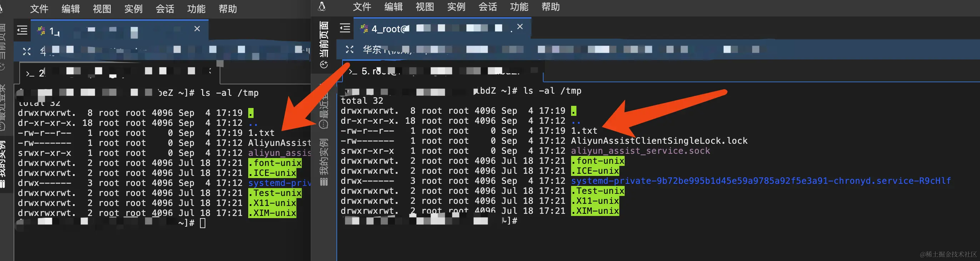Click AliyunAssist entry in left terminal
This screenshot has height=261, width=980.
(x=280, y=143)
